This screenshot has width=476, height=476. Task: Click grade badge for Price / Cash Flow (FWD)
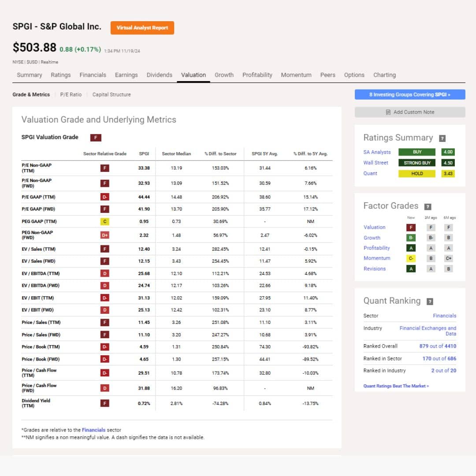click(105, 388)
